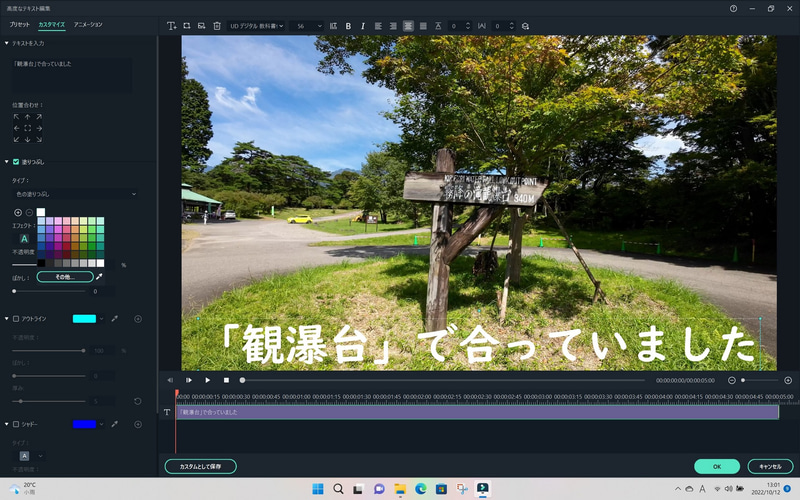Screen dimensions: 800x500
Task: Position text to top-left corner arrow
Action: click(x=16, y=117)
